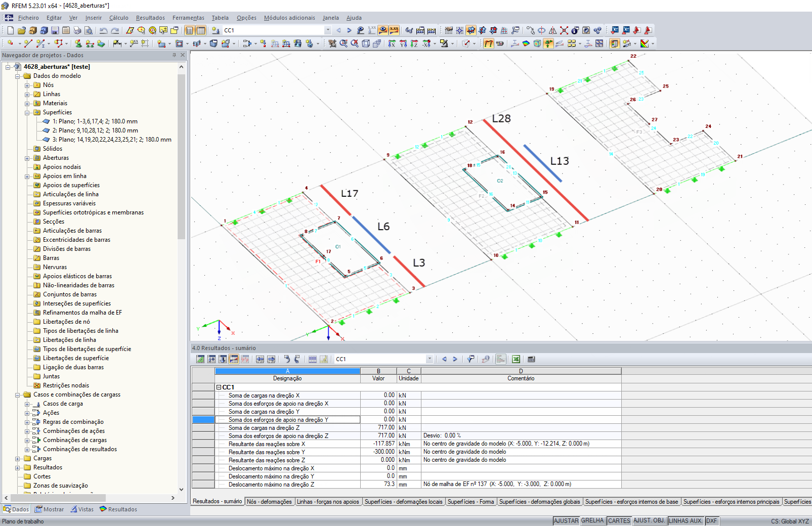Screen dimensions: 812x526
Task: Switch to the Mostrar navigator tab
Action: point(49,509)
